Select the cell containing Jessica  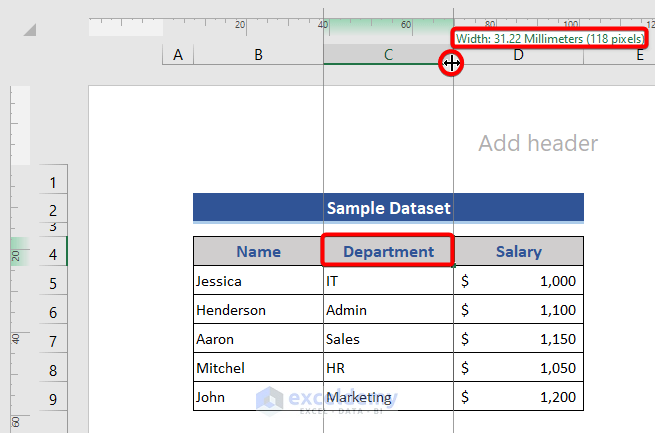pyautogui.click(x=259, y=281)
